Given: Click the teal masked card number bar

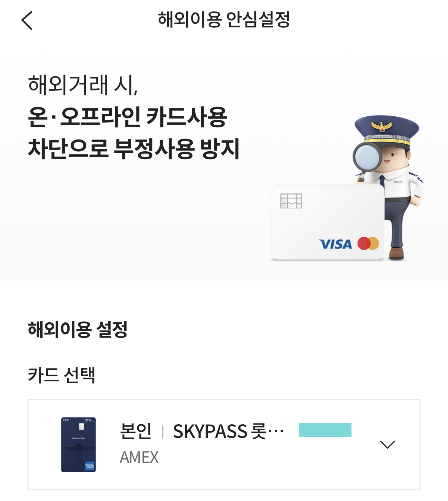Looking at the screenshot, I should click(325, 430).
